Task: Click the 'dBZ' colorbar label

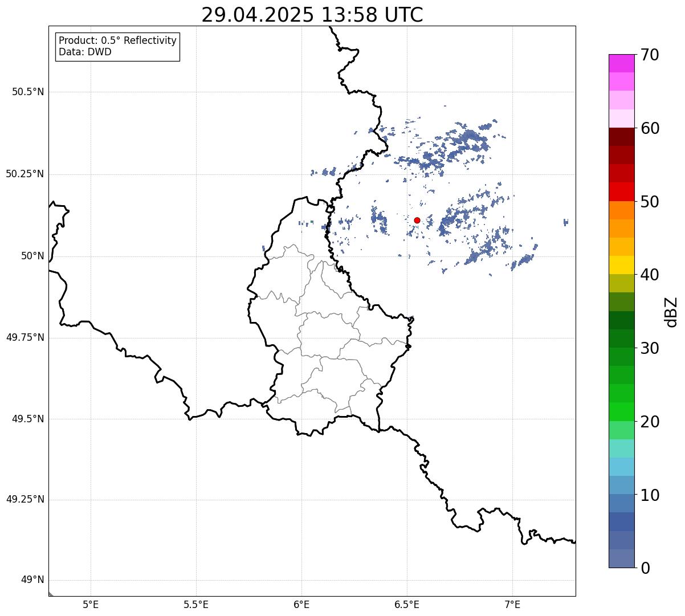Action: [671, 311]
